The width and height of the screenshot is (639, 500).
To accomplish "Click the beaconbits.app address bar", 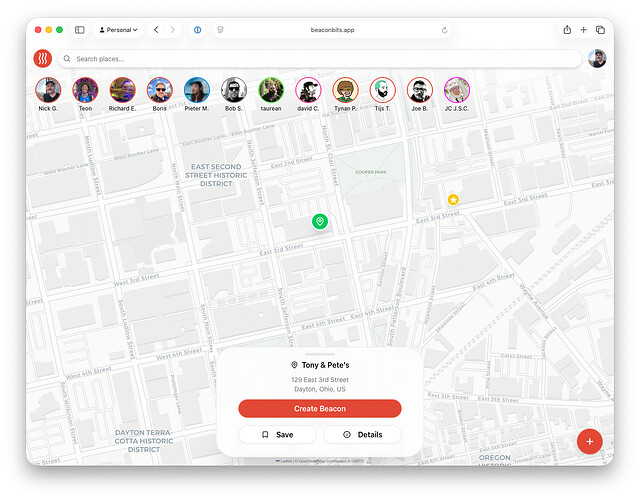I will coord(320,30).
